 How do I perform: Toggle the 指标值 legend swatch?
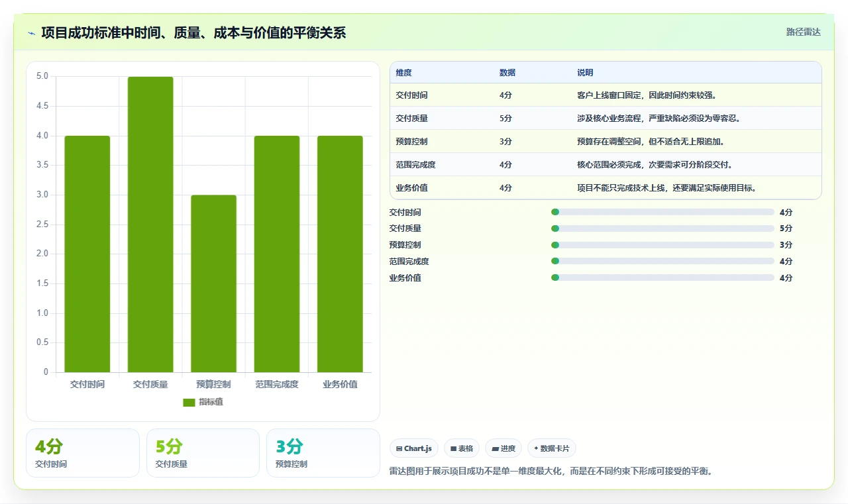pyautogui.click(x=189, y=403)
